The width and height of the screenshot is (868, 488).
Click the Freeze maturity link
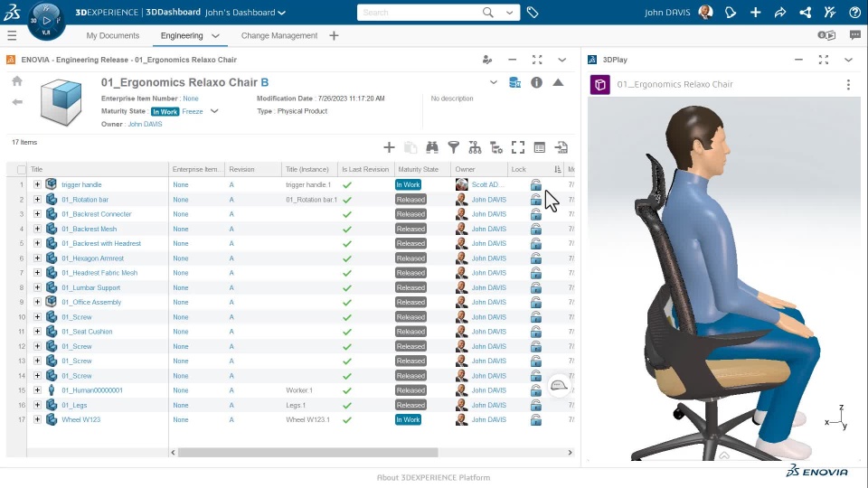pos(193,111)
